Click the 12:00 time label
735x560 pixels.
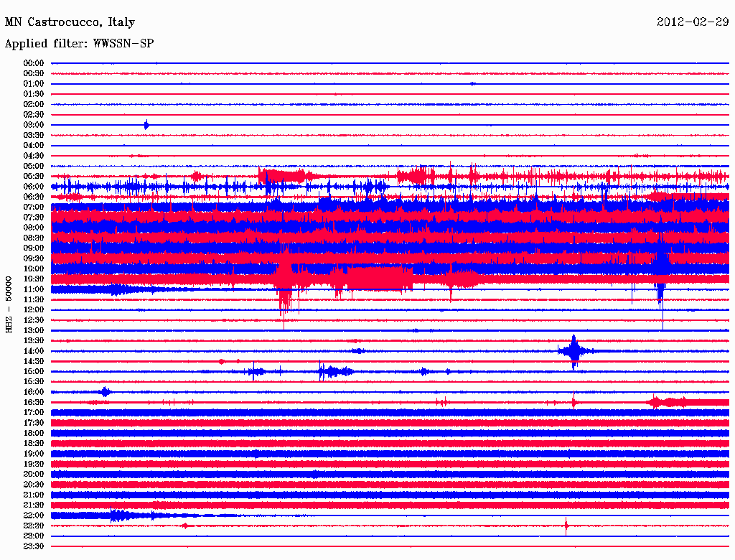[34, 309]
